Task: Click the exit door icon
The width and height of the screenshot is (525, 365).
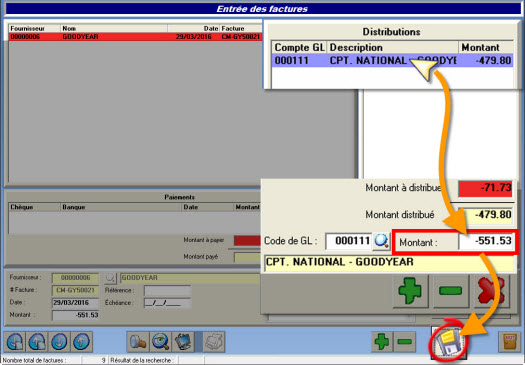Action: point(509,342)
